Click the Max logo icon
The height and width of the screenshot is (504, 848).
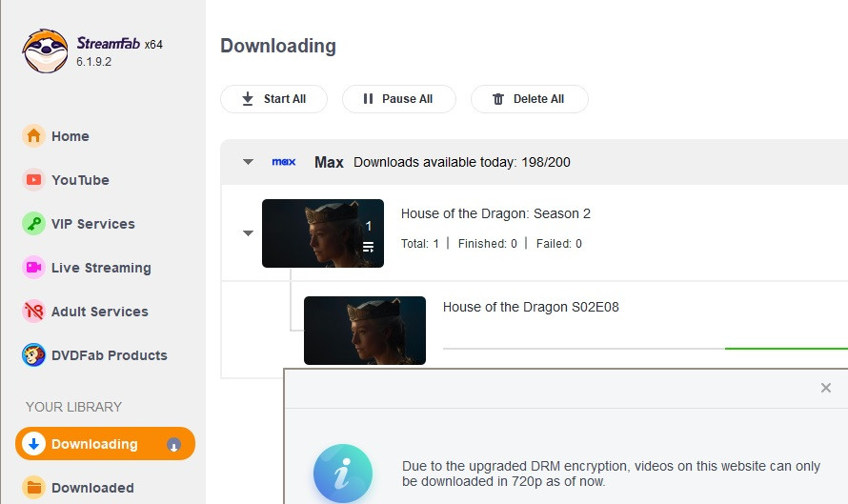[284, 162]
